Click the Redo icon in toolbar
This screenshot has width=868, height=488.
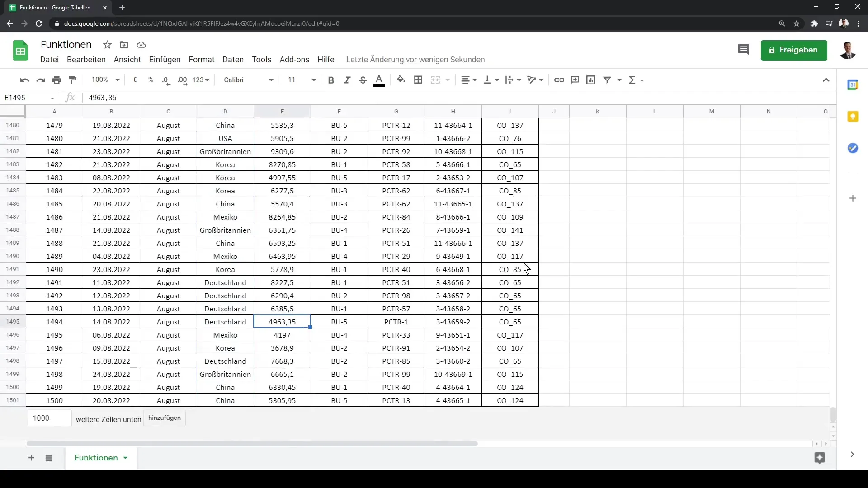41,80
